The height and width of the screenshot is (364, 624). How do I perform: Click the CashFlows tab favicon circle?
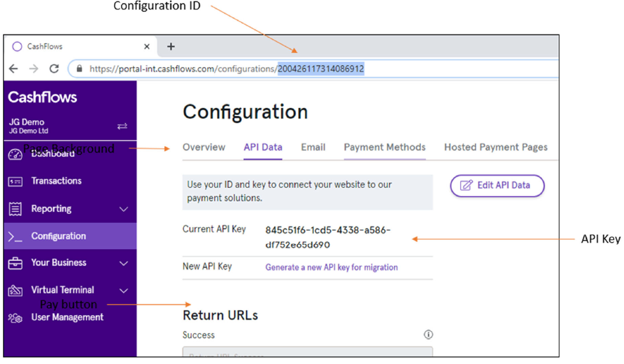click(x=17, y=47)
